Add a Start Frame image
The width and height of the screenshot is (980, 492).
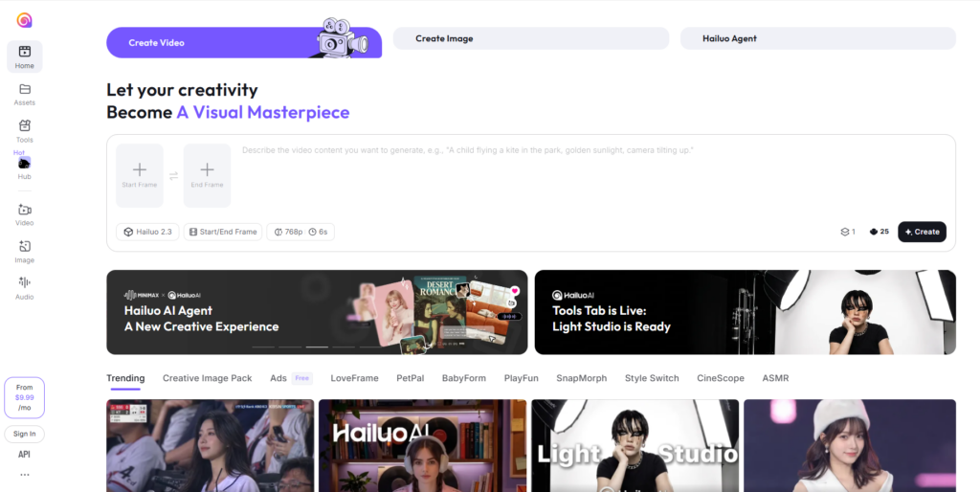[x=140, y=176]
